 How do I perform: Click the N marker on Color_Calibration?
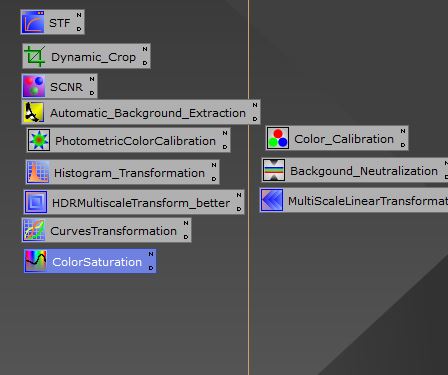(x=403, y=131)
